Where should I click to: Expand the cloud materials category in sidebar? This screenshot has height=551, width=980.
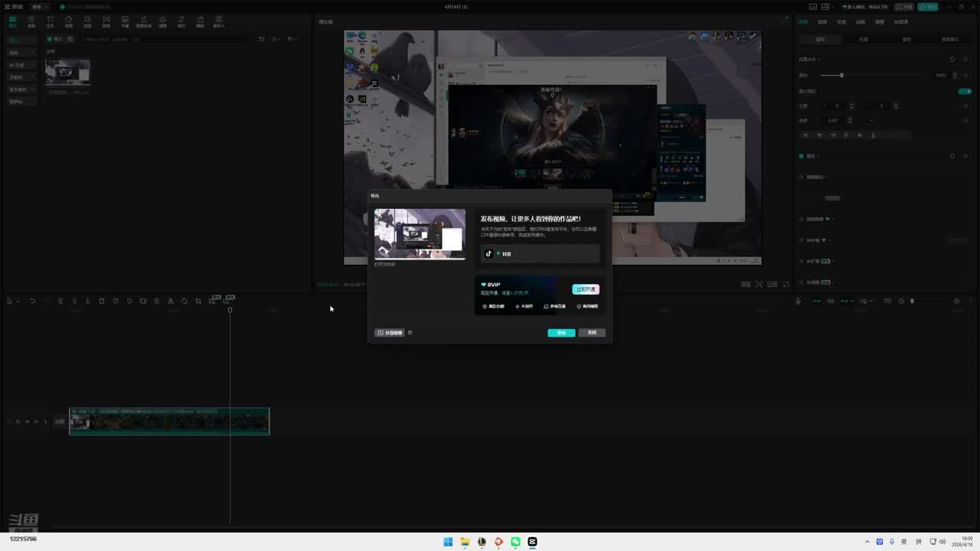point(21,77)
